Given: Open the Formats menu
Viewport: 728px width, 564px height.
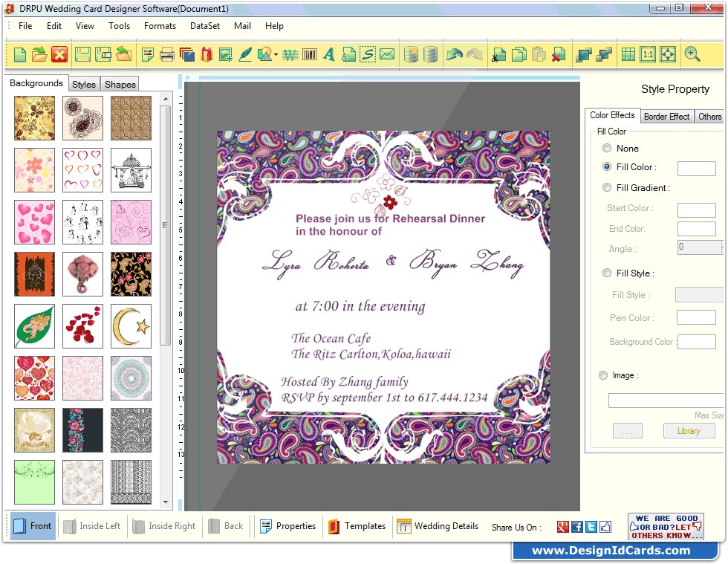Looking at the screenshot, I should [x=160, y=26].
